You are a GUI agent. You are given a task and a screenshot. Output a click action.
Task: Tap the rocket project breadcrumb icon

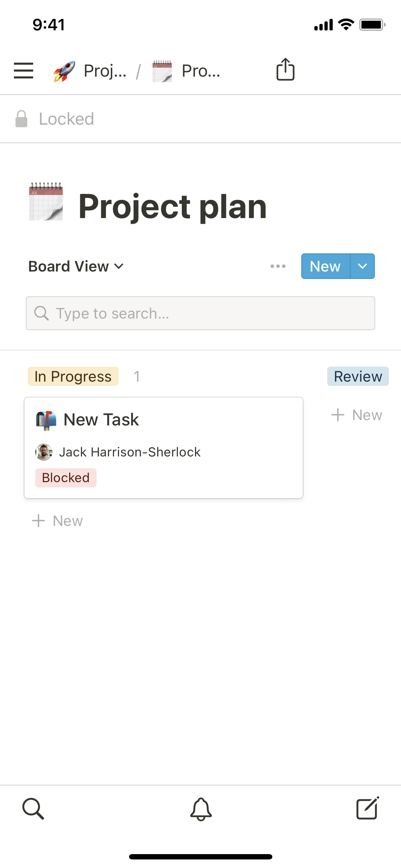[64, 71]
